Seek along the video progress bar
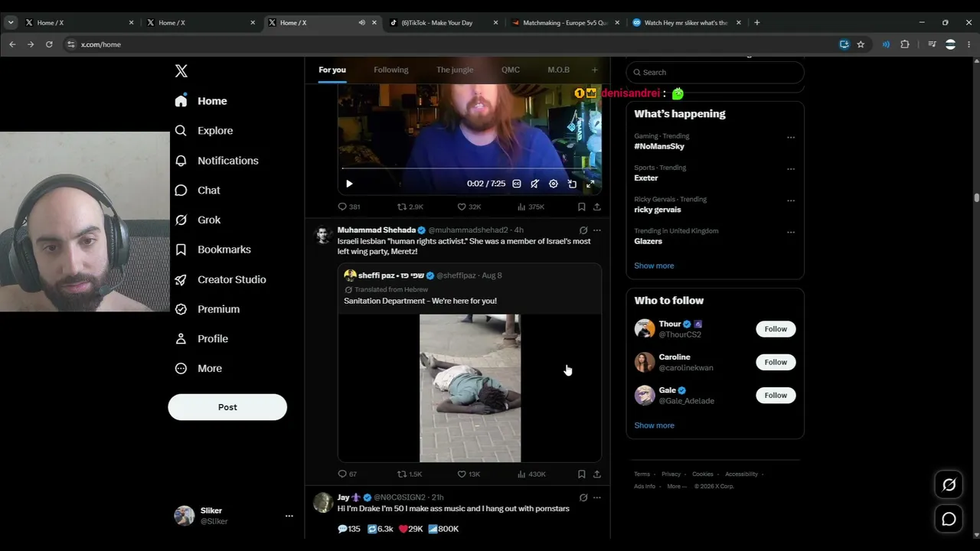980x551 pixels. (469, 168)
